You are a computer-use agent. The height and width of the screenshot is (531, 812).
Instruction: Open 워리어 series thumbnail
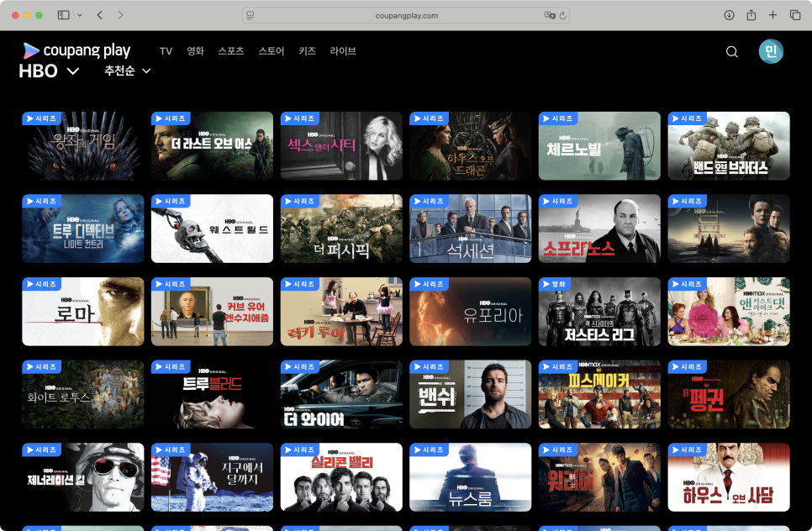[599, 477]
